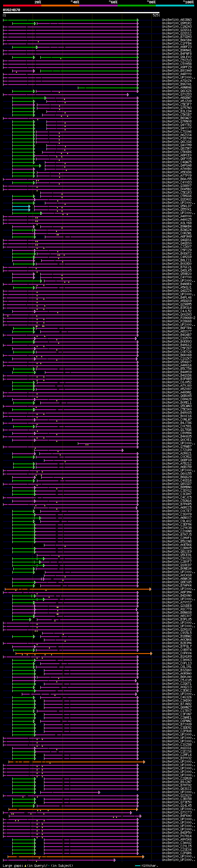Select hit UniRef100_C0PKV4

tap(177, 653)
